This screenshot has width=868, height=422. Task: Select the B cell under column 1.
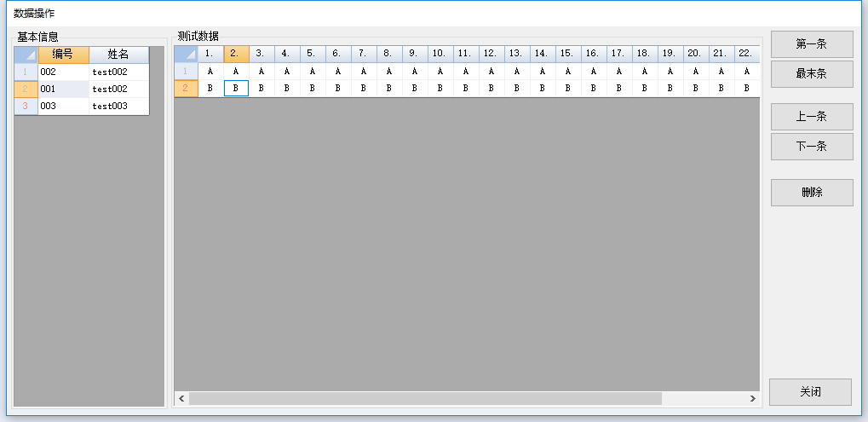pyautogui.click(x=211, y=89)
